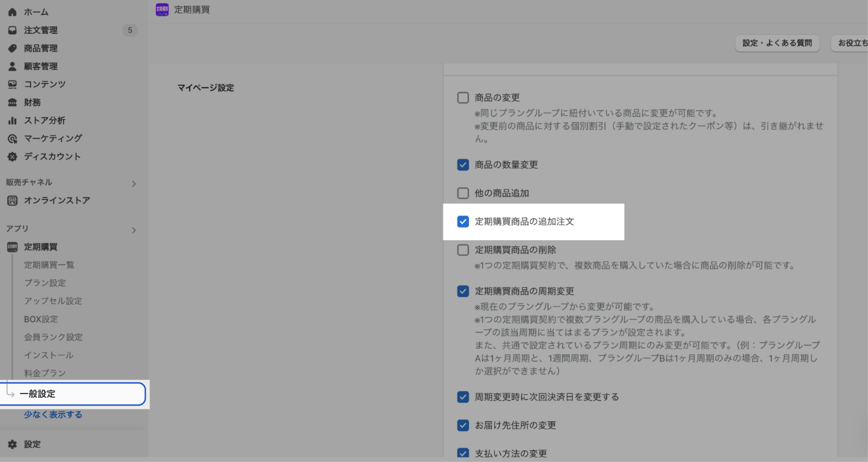The height and width of the screenshot is (462, 868).
Task: Open the プラン設定 submenu item
Action: 45,283
